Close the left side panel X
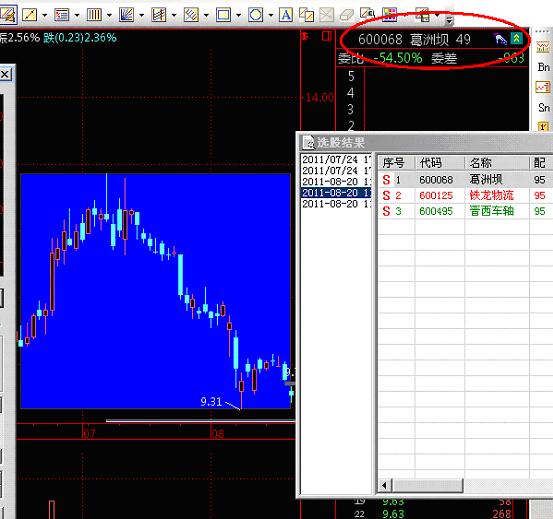 tap(5, 74)
